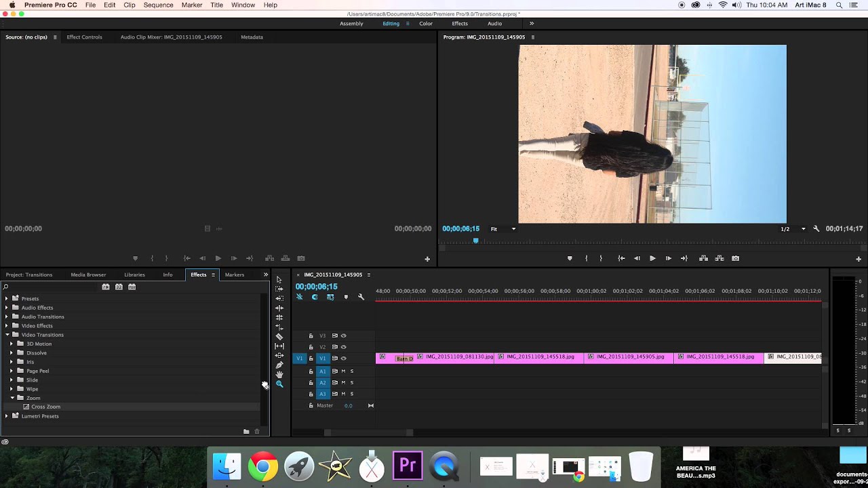Open the Clip menu
868x488 pixels.
tap(130, 5)
